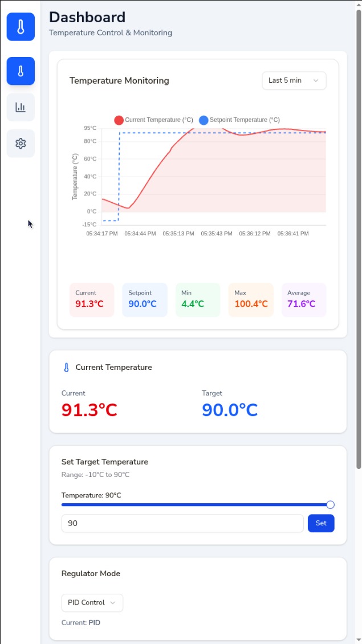
Task: Click the Max 100.4°C stat card
Action: pos(251,300)
